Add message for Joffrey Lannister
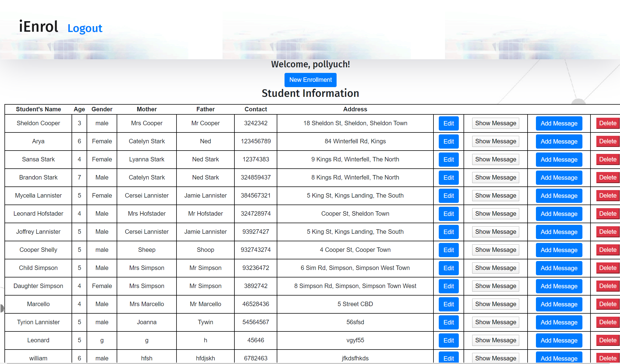This screenshot has height=364, width=620. tap(559, 232)
